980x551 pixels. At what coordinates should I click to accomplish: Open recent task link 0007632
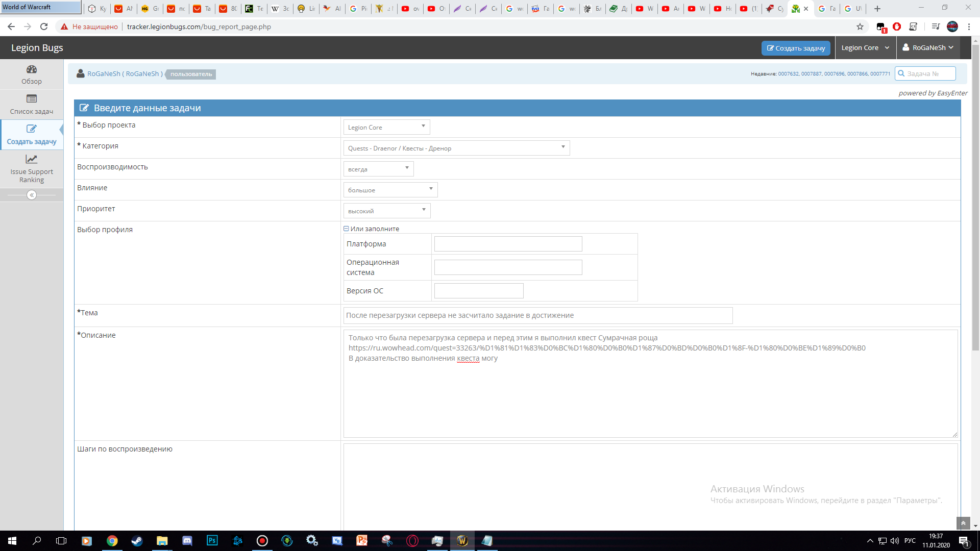[x=788, y=74]
